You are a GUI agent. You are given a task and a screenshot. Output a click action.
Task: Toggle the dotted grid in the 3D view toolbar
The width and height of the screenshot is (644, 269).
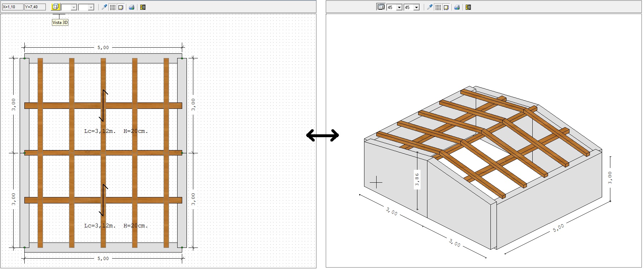438,7
